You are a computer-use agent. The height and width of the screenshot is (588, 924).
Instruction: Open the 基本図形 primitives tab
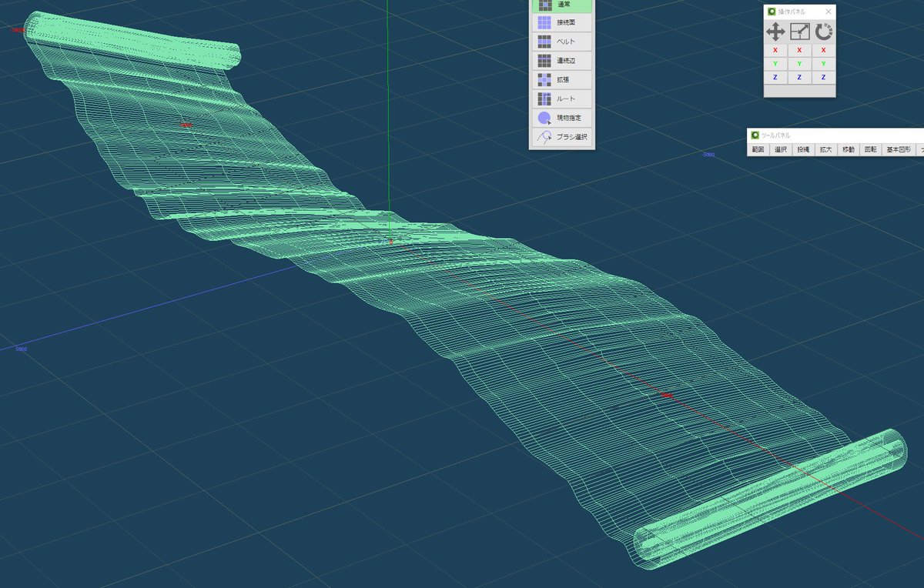[x=899, y=149]
